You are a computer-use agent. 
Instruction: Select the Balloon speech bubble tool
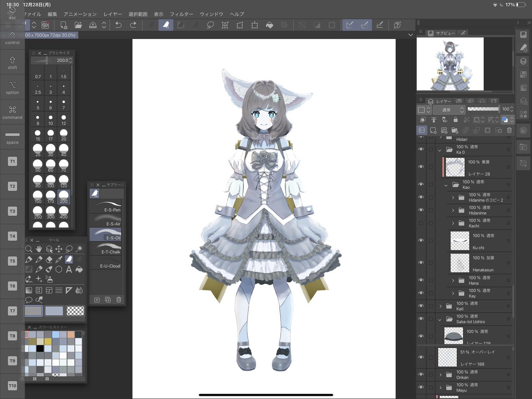click(x=29, y=300)
